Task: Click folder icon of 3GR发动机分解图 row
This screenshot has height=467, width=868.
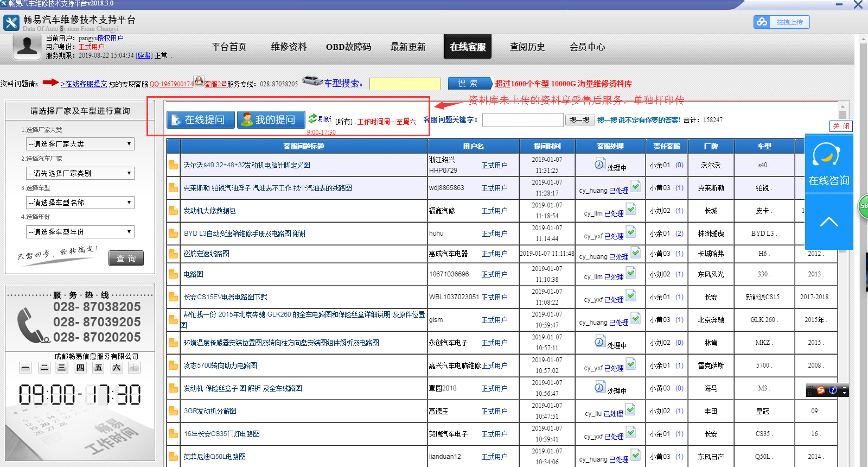Action: [x=173, y=411]
